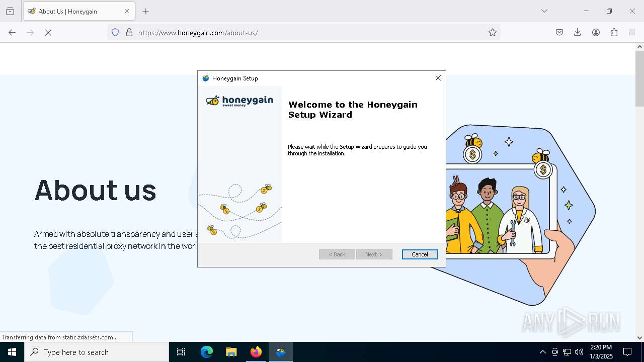The height and width of the screenshot is (362, 644).
Task: Click the page scrollbar down arrow
Action: (639, 338)
